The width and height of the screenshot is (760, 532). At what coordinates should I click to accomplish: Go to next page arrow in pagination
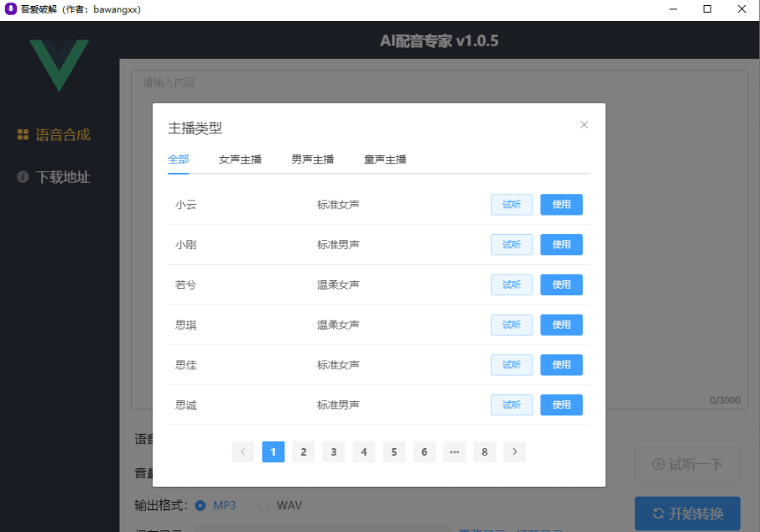(515, 452)
